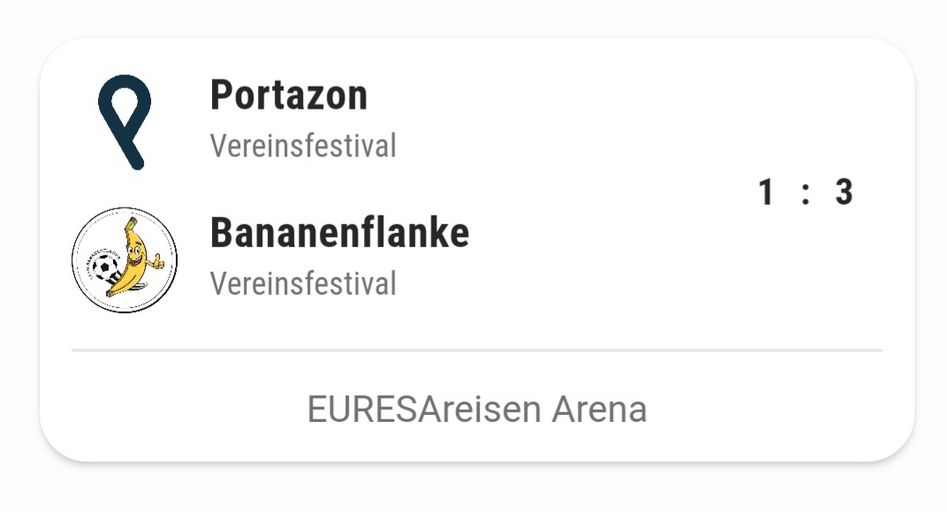This screenshot has height=512, width=947.
Task: Click the banana's thumbs-up hand in the logo
Action: click(156, 262)
